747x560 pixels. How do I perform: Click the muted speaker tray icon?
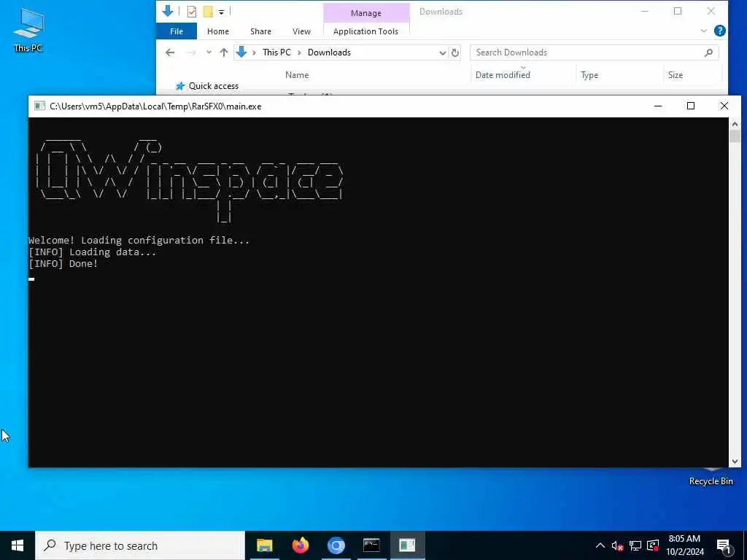(x=617, y=545)
